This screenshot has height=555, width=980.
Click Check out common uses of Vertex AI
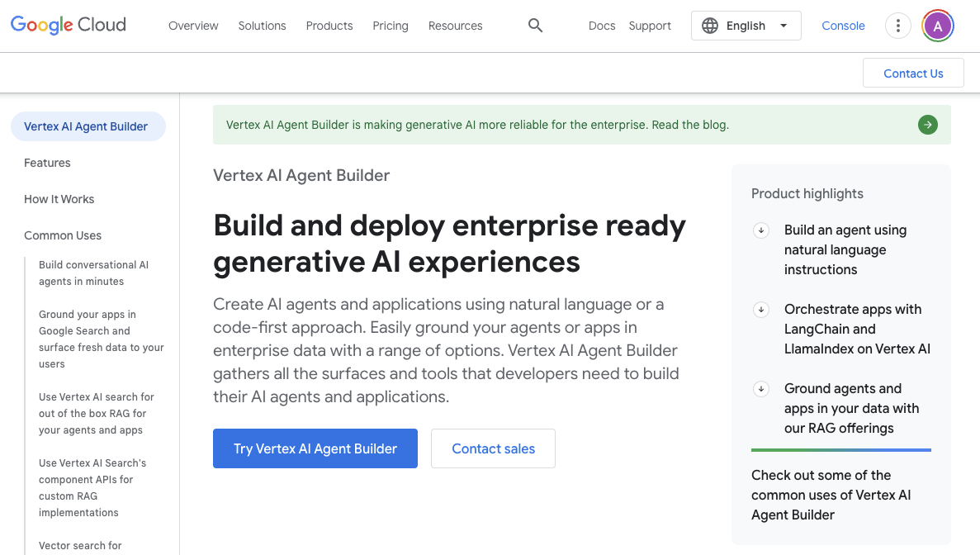(831, 495)
